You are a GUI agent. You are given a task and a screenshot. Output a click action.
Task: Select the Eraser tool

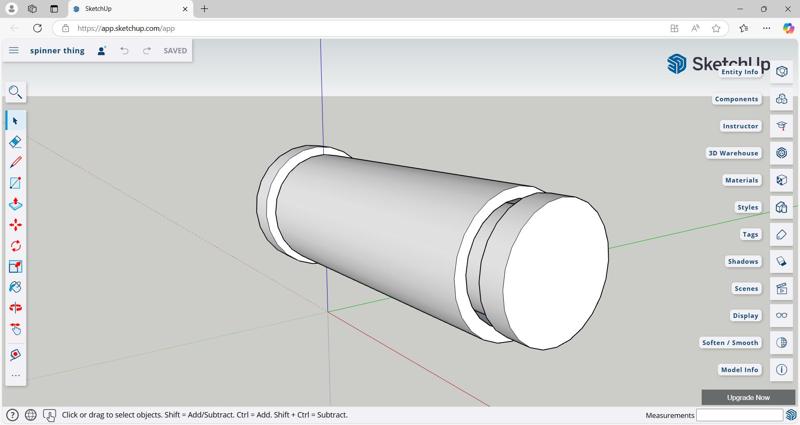point(15,141)
